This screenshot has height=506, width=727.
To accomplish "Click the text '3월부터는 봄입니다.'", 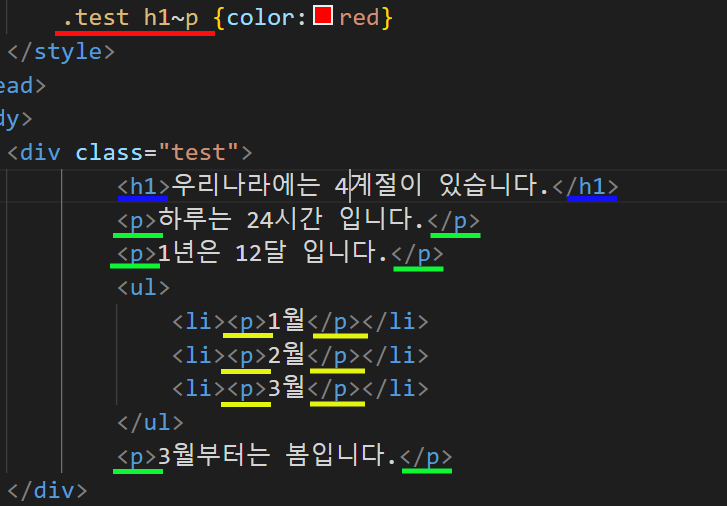I will pos(277,455).
